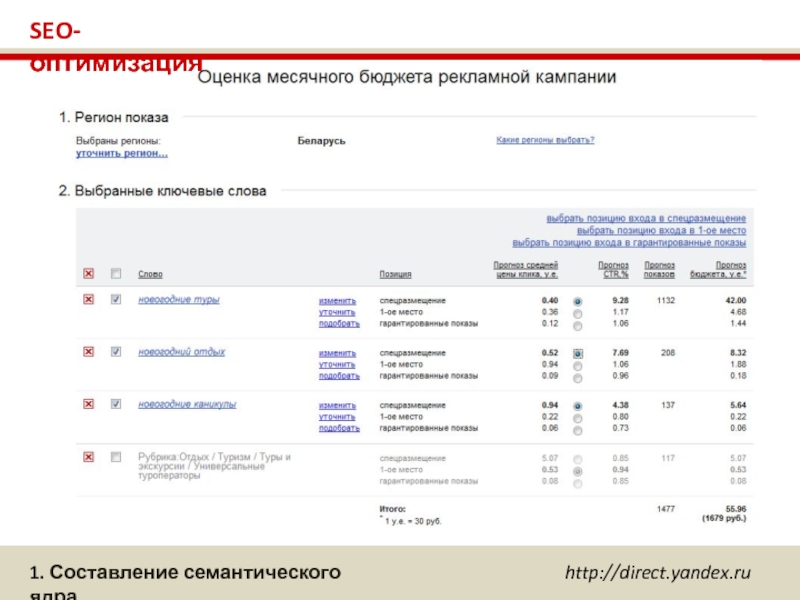This screenshot has height=600, width=800.
Task: Click 'выбрать позицию входа в гарантированные показы' link
Action: (x=629, y=243)
